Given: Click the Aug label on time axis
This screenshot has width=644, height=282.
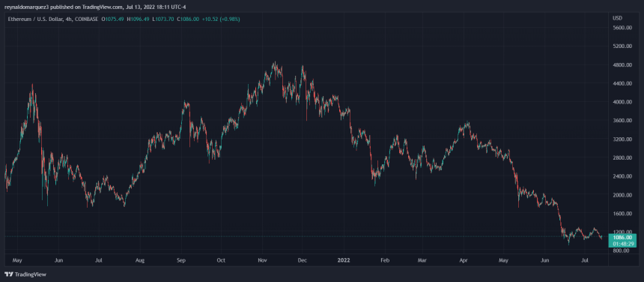Looking at the screenshot, I should coord(140,260).
